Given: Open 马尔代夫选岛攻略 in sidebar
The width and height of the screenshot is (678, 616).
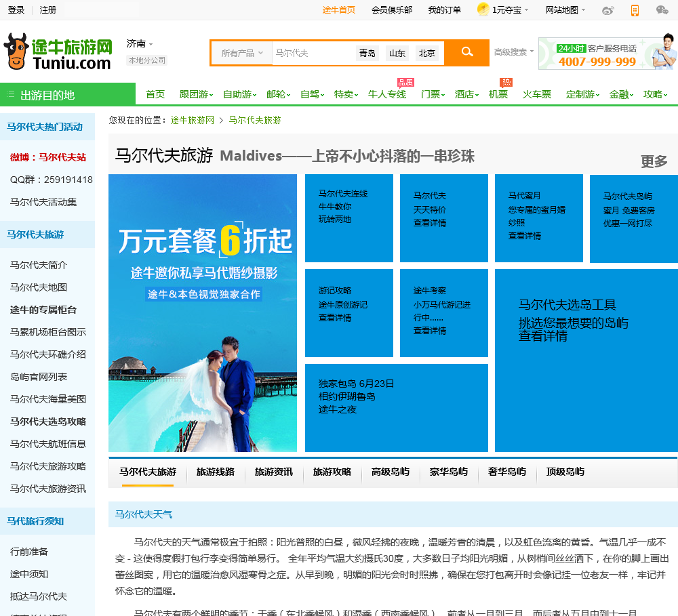Looking at the screenshot, I should pos(48,422).
